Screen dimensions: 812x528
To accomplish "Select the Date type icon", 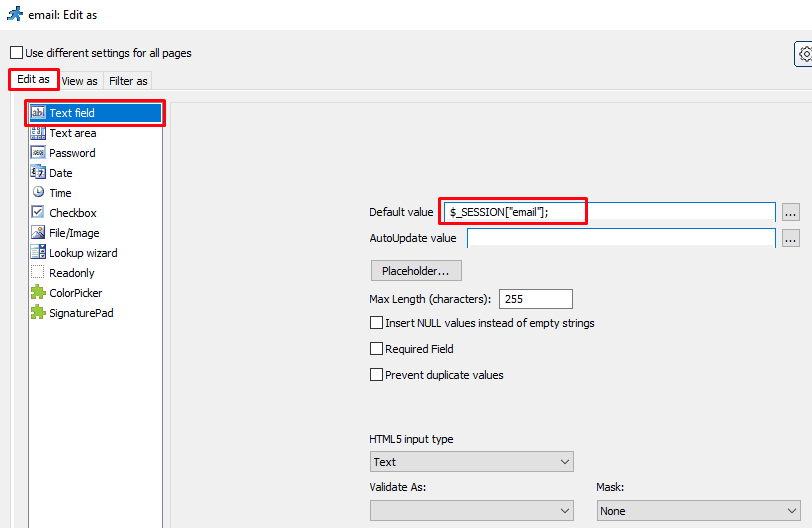I will coord(38,173).
